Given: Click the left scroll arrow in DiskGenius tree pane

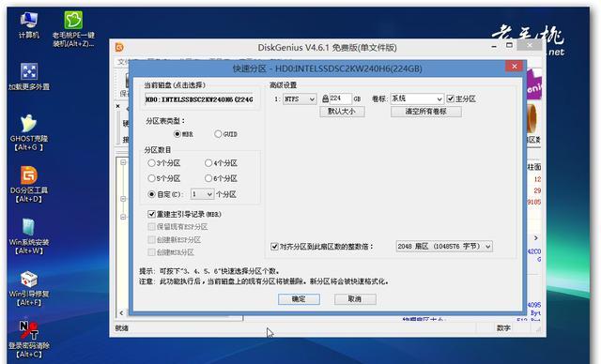Looking at the screenshot, I should click(121, 313).
